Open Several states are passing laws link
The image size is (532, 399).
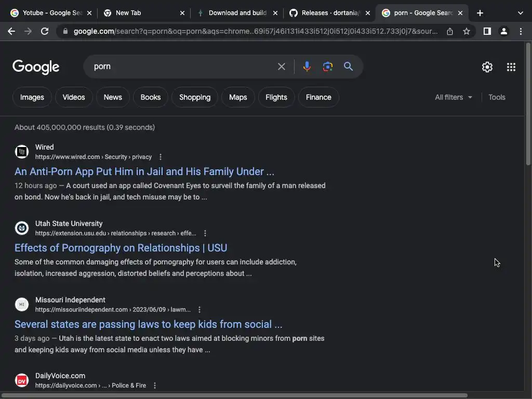click(x=148, y=324)
